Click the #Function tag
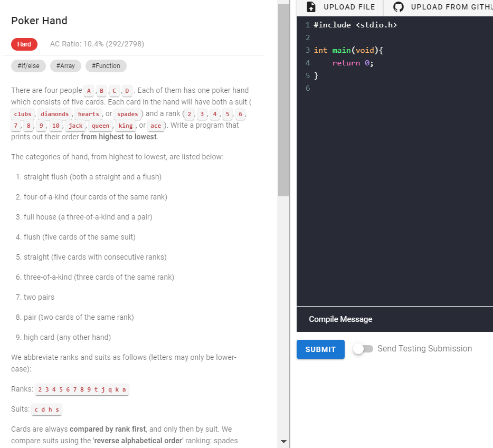Viewport: 493px width, 448px height. coord(106,66)
